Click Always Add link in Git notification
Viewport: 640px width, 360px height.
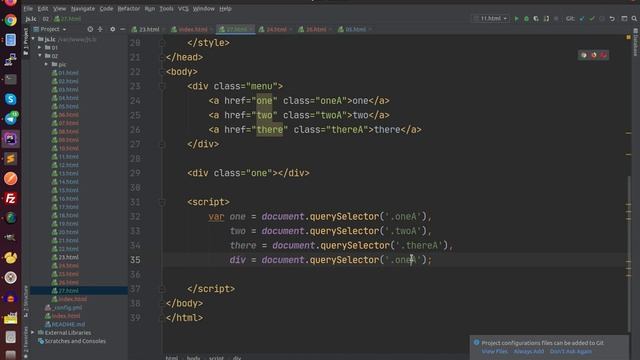click(x=529, y=351)
